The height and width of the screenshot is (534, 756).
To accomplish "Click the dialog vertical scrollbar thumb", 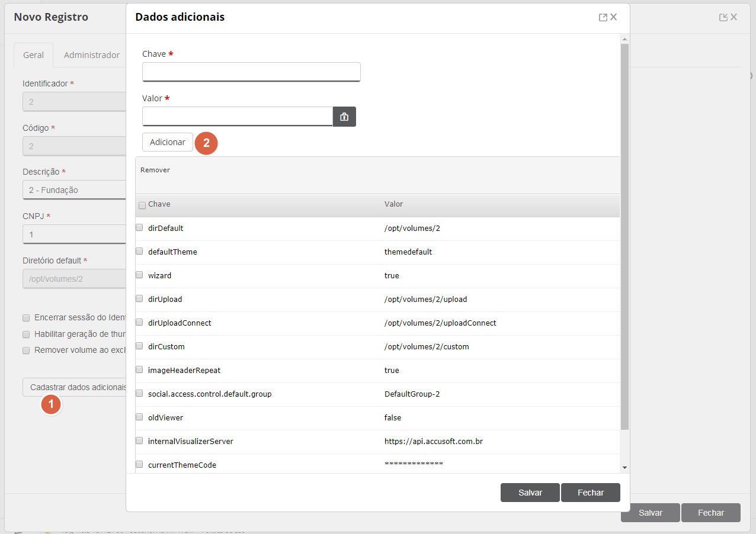I will coord(624,237).
